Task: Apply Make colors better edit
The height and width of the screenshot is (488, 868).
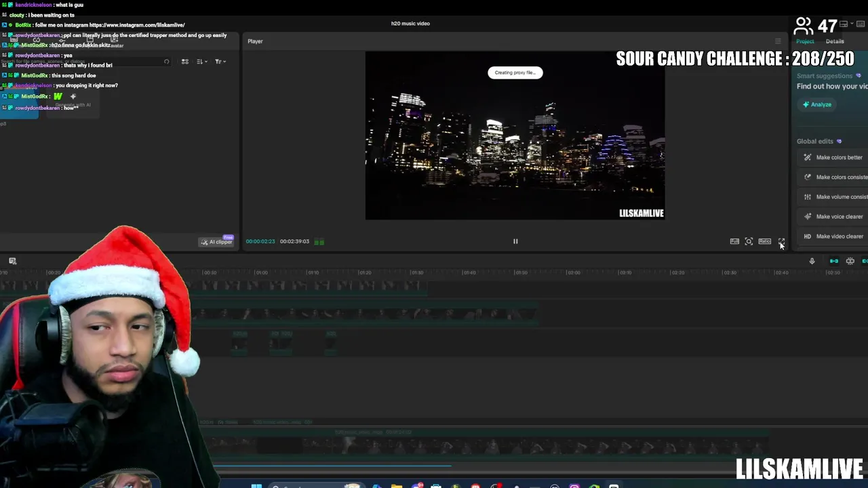Action: point(833,157)
